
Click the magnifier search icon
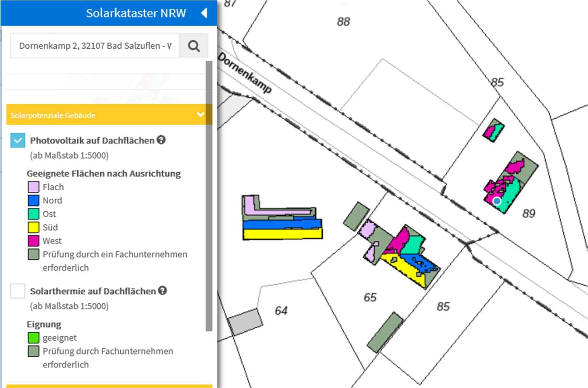(x=194, y=46)
